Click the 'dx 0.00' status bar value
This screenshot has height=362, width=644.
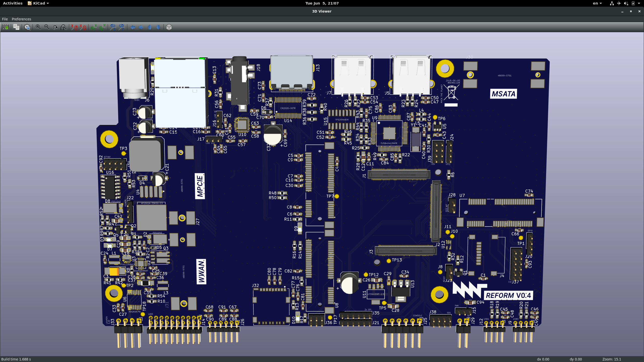coord(543,359)
